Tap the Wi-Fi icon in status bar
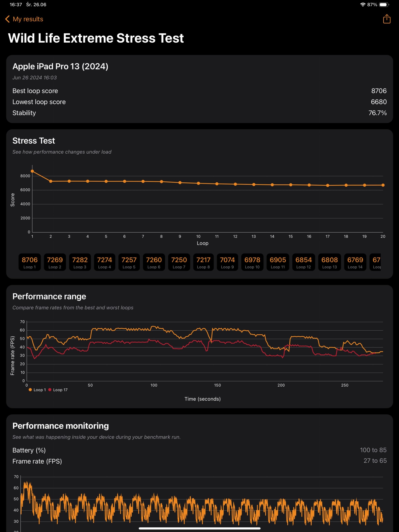 coord(363,5)
